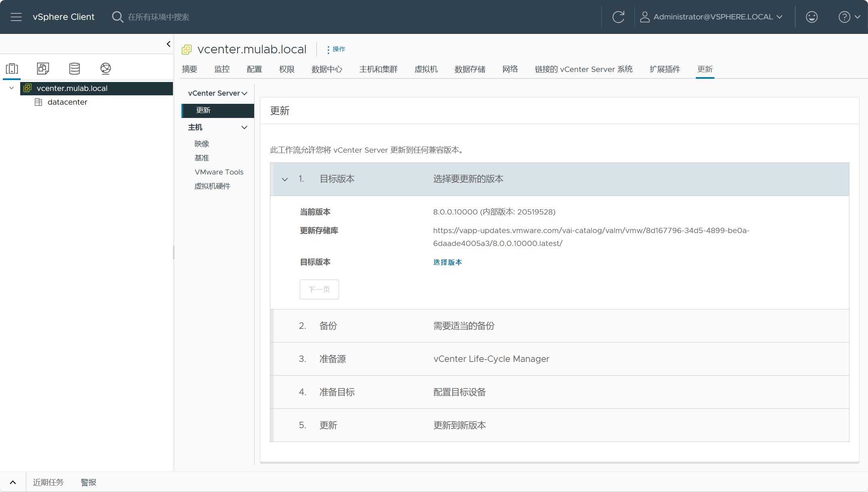The image size is (868, 492).
Task: Click the 选择版本 link
Action: click(x=447, y=262)
